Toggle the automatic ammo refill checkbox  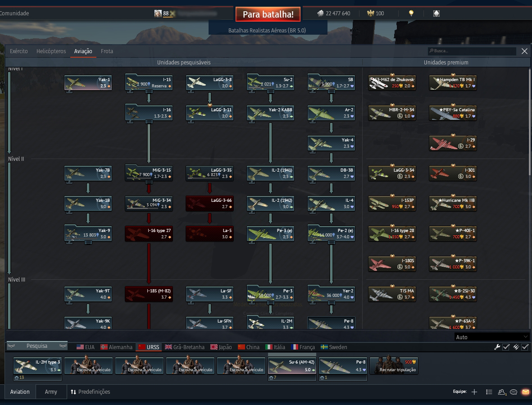525,347
